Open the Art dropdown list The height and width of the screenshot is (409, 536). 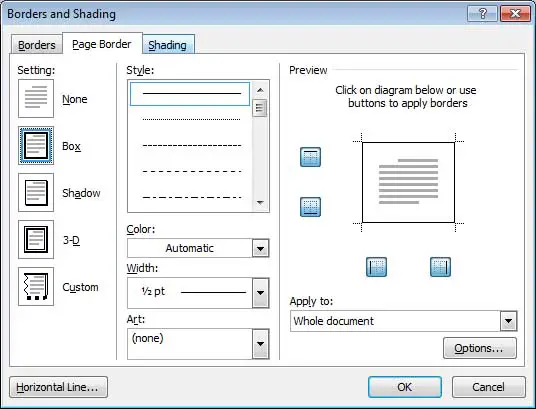tap(198, 344)
